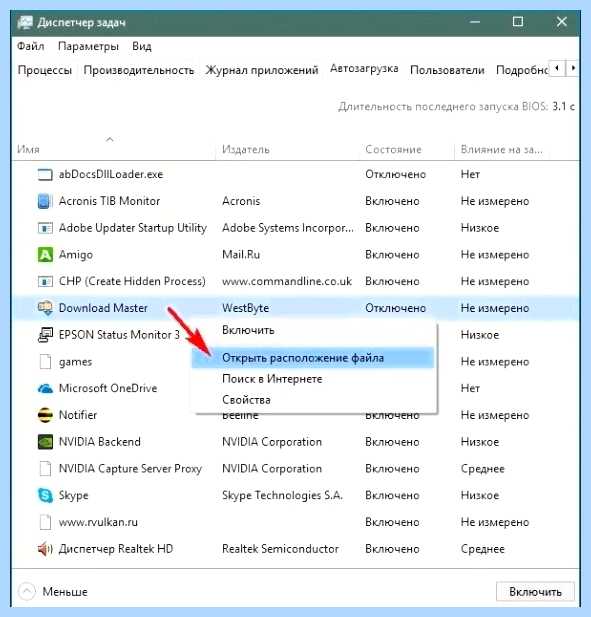The image size is (591, 617).
Task: Click the Download Master icon
Action: pyautogui.click(x=45, y=308)
